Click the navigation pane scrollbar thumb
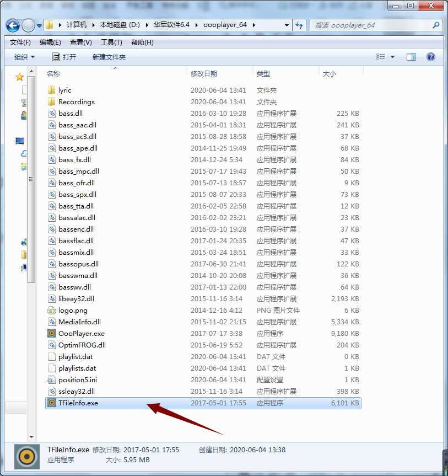This screenshot has height=476, width=448. (31, 179)
